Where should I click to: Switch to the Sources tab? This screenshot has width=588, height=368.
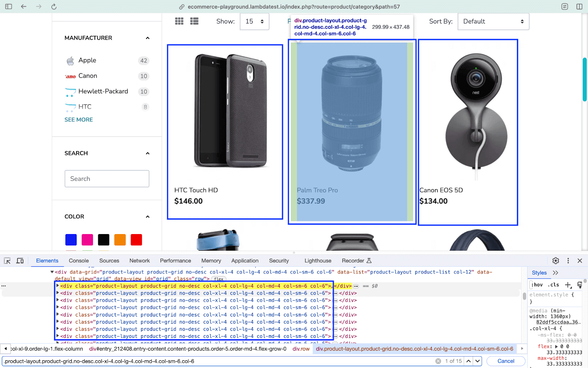pos(109,261)
